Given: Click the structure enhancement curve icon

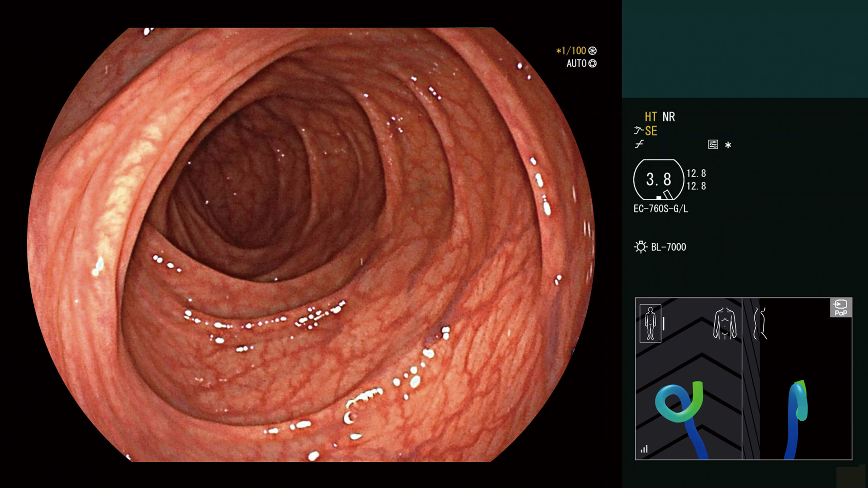Looking at the screenshot, I should point(638,130).
